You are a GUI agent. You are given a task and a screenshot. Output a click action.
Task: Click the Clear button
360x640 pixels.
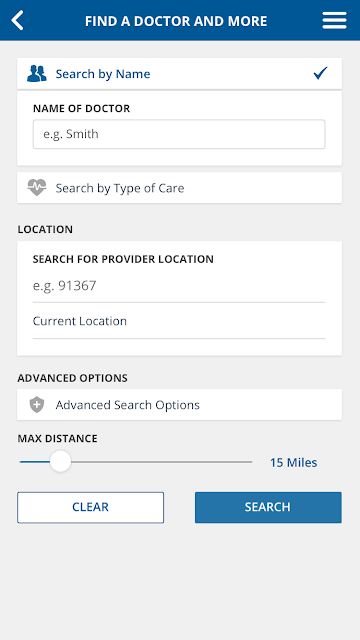click(x=90, y=507)
